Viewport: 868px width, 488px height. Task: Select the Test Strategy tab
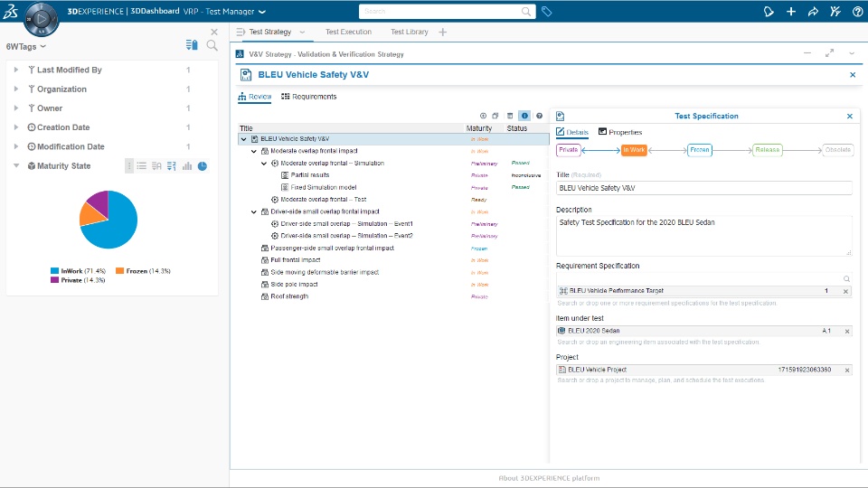tap(270, 33)
